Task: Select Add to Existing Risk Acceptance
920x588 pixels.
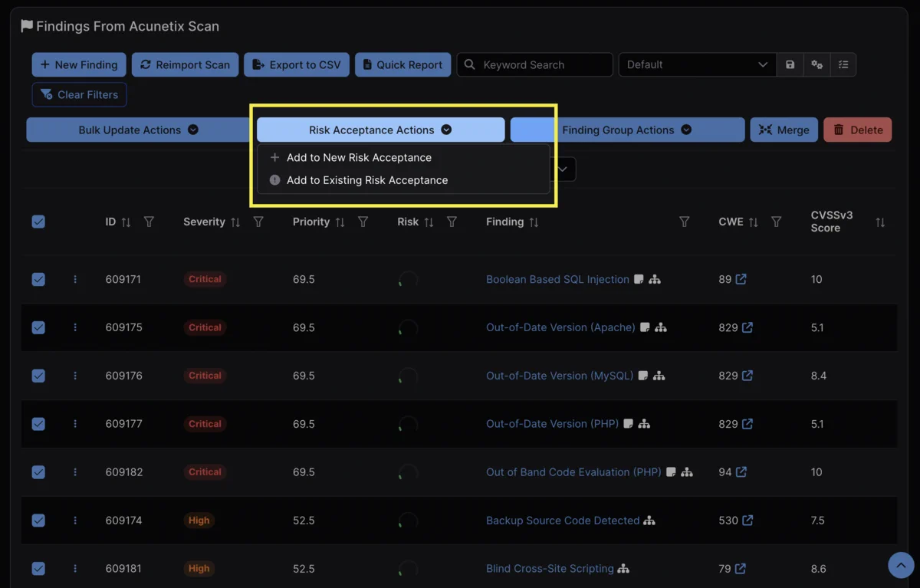Action: tap(366, 181)
